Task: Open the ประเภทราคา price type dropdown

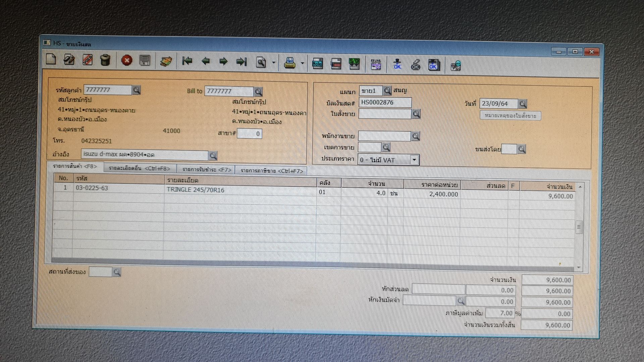Action: tap(414, 160)
